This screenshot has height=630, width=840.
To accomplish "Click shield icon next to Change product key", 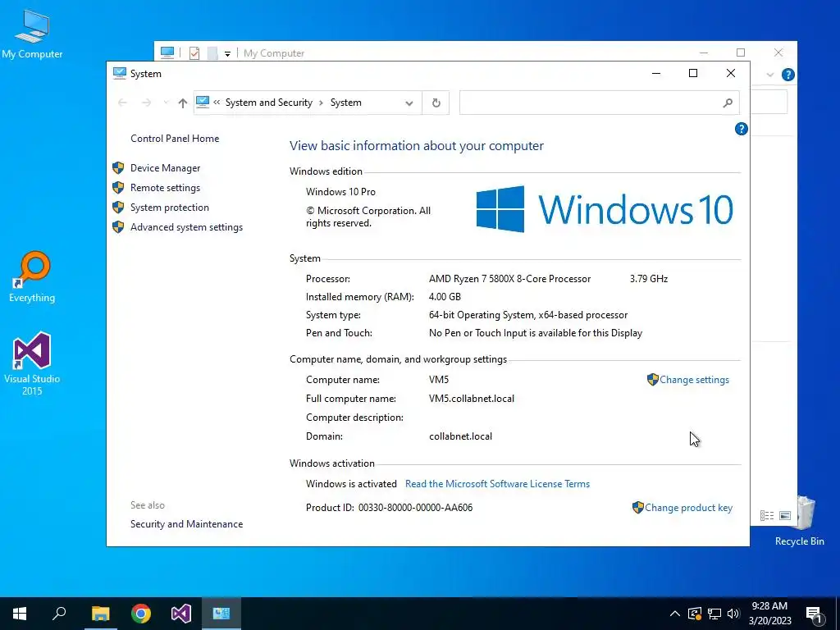I will click(x=637, y=508).
